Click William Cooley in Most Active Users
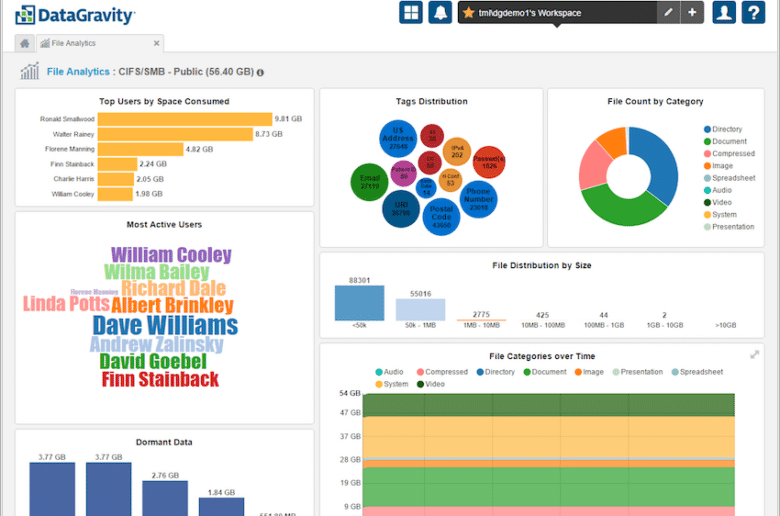This screenshot has height=516, width=780. (x=171, y=255)
